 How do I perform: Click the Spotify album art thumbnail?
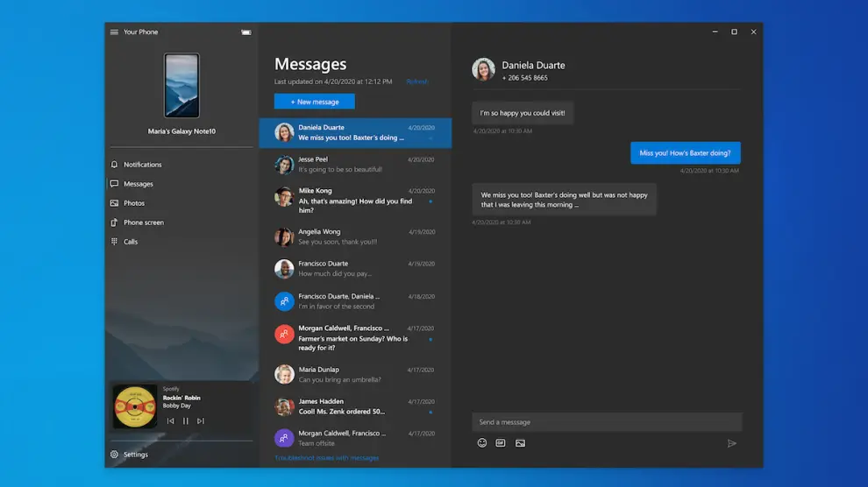[135, 407]
